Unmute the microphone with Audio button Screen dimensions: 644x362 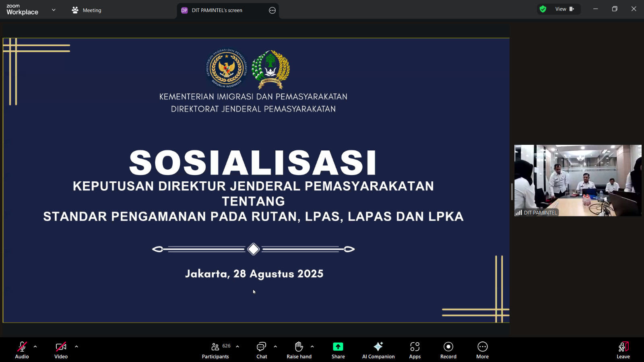(22, 350)
